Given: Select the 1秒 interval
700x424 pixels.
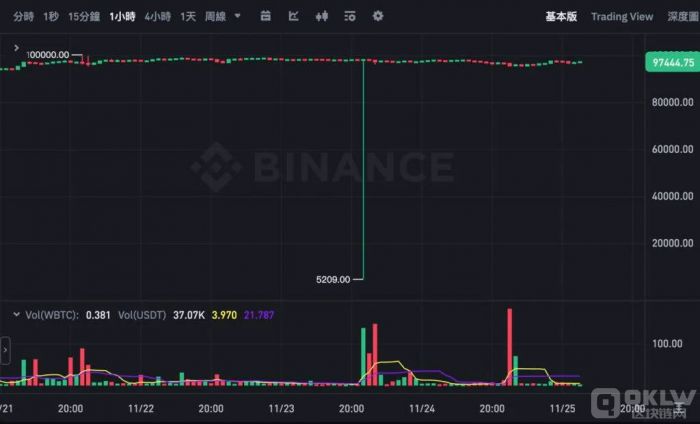Looking at the screenshot, I should (x=51, y=16).
